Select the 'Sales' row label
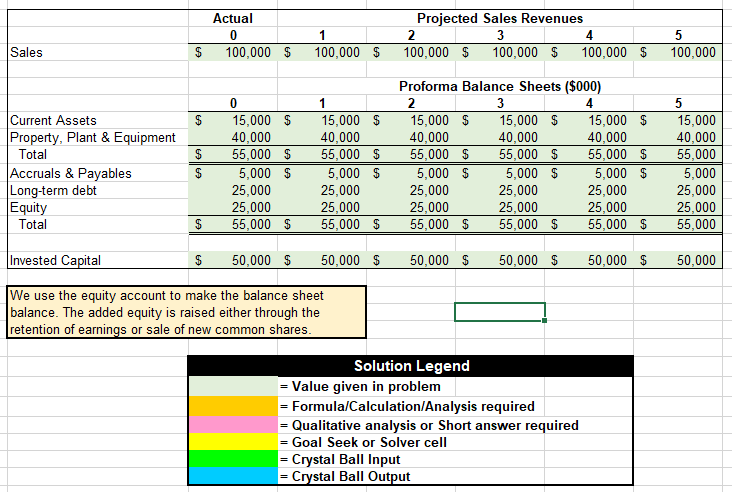This screenshot has width=732, height=492. [x=26, y=52]
